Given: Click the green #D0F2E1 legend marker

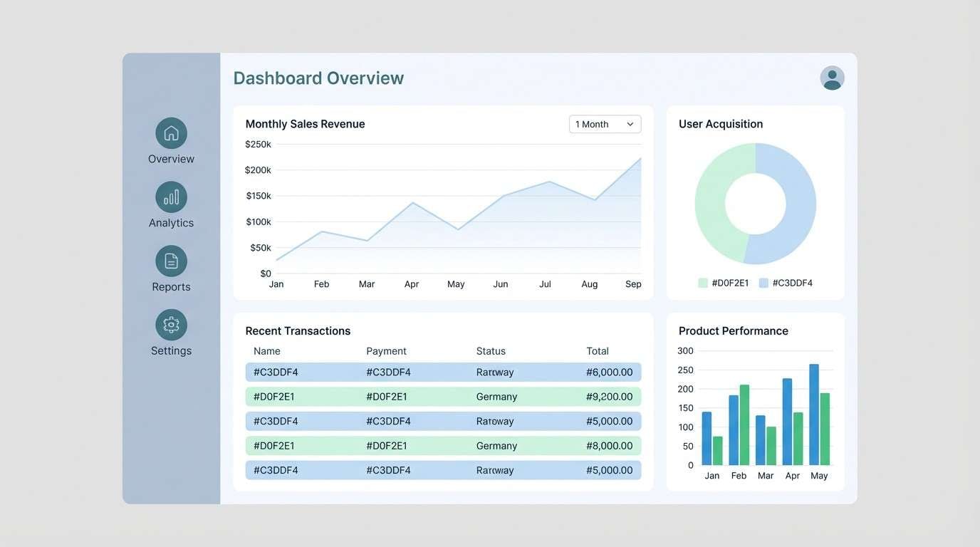Looking at the screenshot, I should click(x=702, y=282).
